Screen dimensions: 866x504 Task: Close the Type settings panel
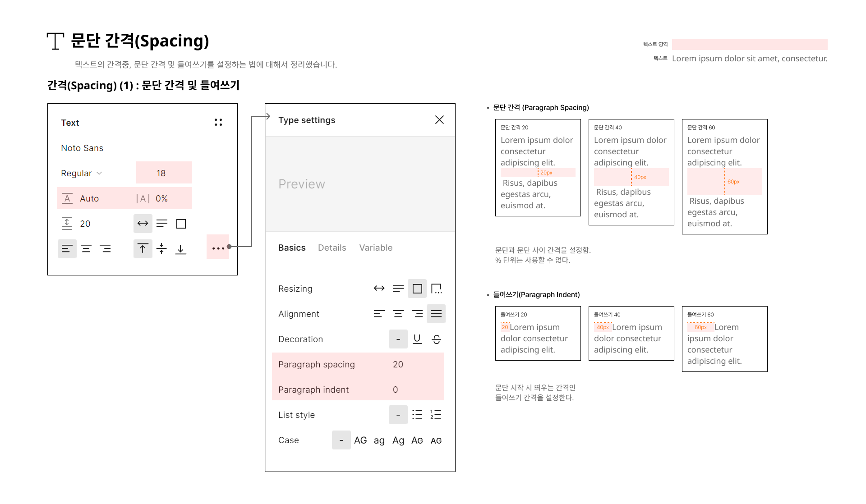pos(439,119)
